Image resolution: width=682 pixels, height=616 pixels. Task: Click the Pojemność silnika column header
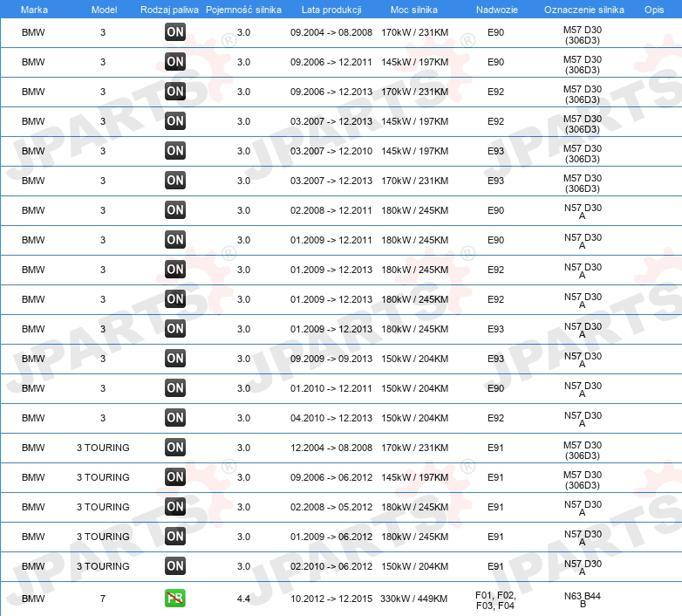coord(243,10)
